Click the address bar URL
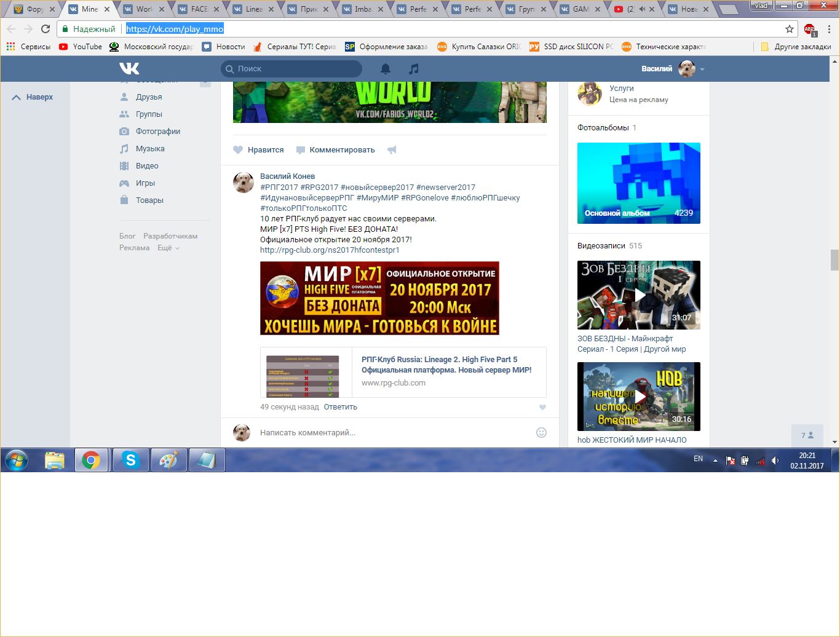This screenshot has width=840, height=637. click(175, 29)
